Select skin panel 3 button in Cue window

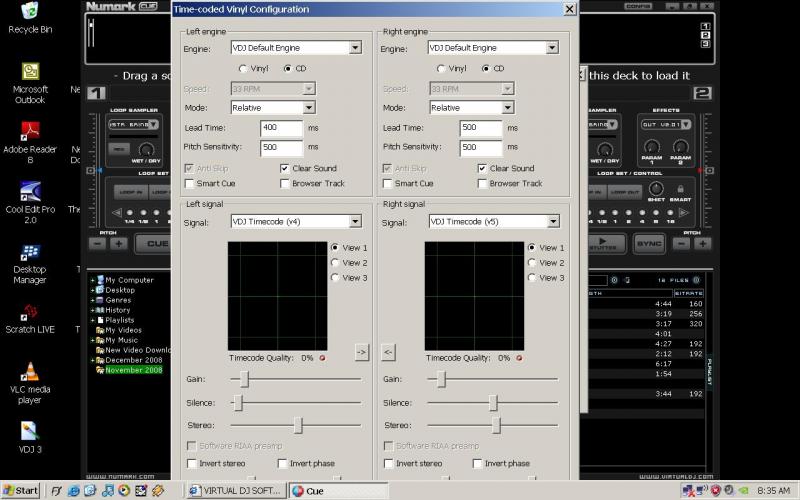click(705, 43)
